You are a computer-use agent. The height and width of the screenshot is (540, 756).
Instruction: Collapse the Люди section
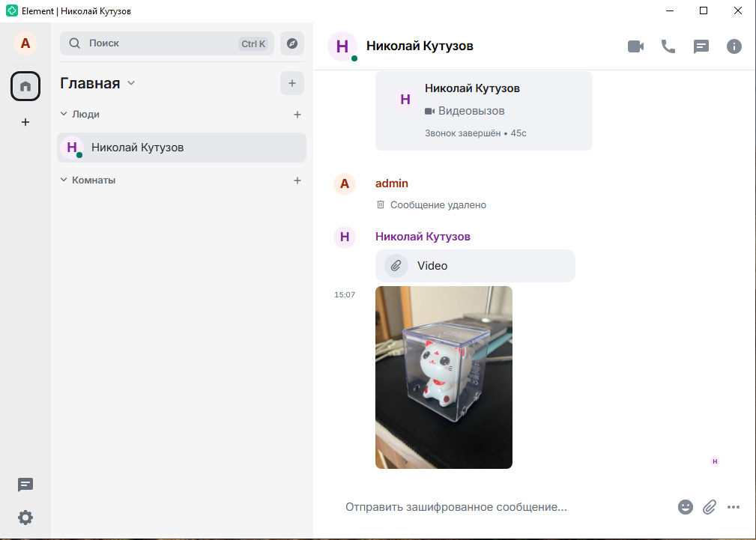64,115
